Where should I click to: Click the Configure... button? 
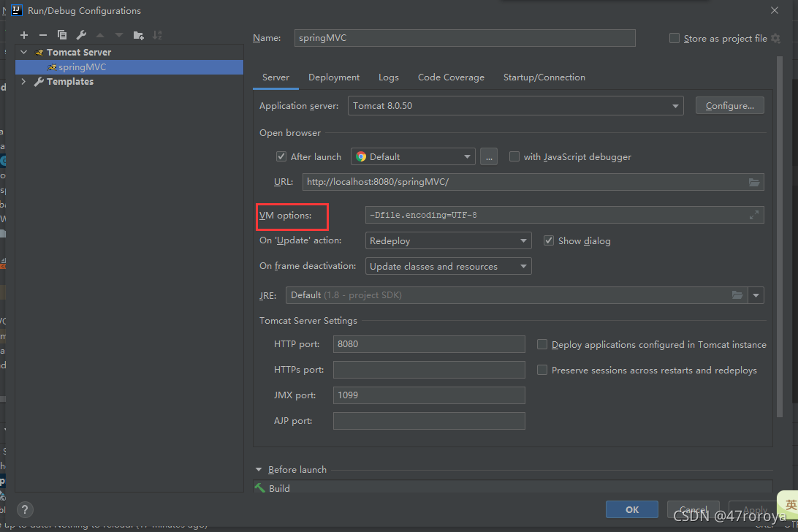pyautogui.click(x=730, y=106)
